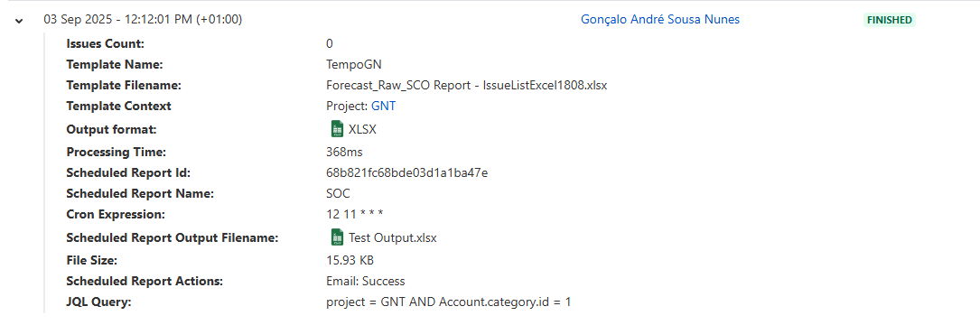Viewport: 980px width, 325px height.
Task: Open Gonçalo André Sousa Nunes profile link
Action: point(660,19)
